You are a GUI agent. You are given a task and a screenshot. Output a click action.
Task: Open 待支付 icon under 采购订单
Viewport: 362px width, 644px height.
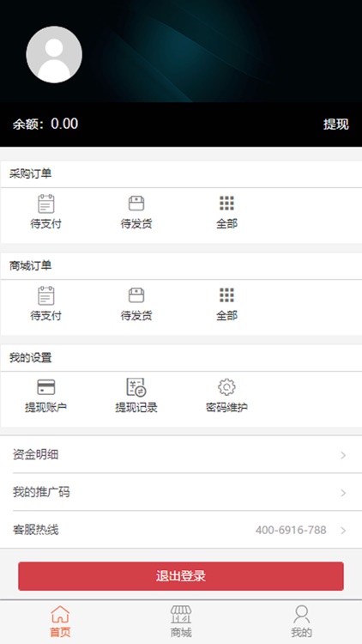(x=46, y=204)
